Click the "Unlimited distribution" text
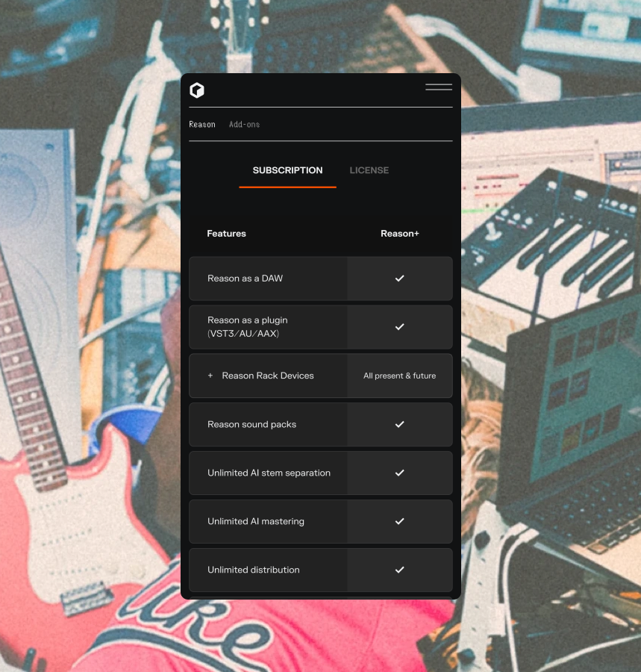Image resolution: width=641 pixels, height=672 pixels. click(254, 570)
